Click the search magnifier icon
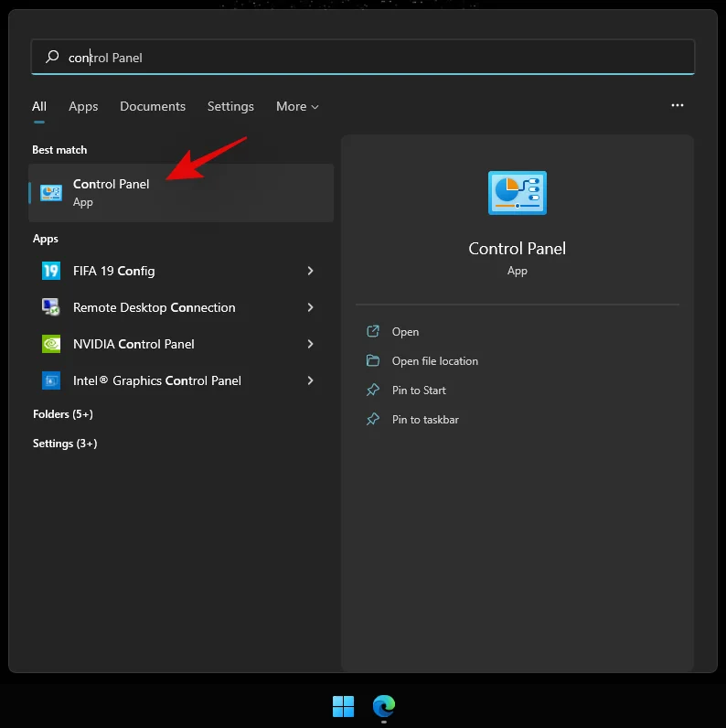 [x=52, y=57]
